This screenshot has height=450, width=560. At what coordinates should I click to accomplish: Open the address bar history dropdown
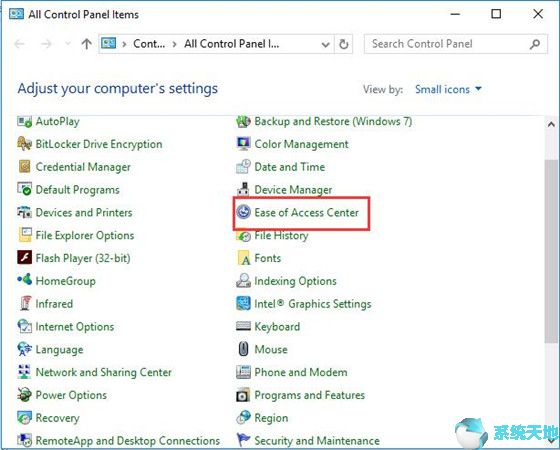pos(325,44)
